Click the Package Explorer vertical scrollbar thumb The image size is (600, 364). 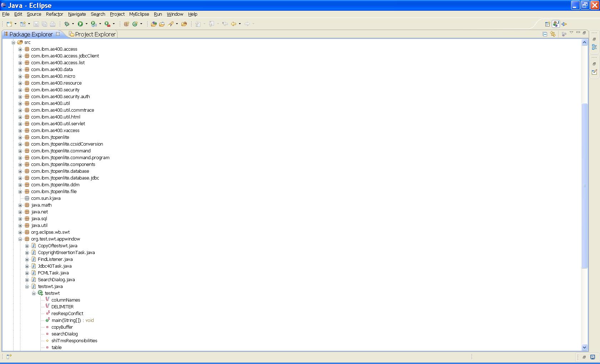[x=585, y=186]
